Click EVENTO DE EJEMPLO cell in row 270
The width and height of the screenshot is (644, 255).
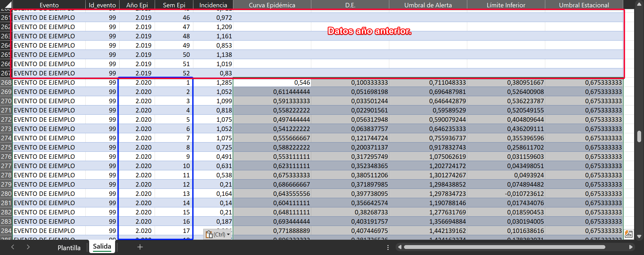tap(49, 101)
